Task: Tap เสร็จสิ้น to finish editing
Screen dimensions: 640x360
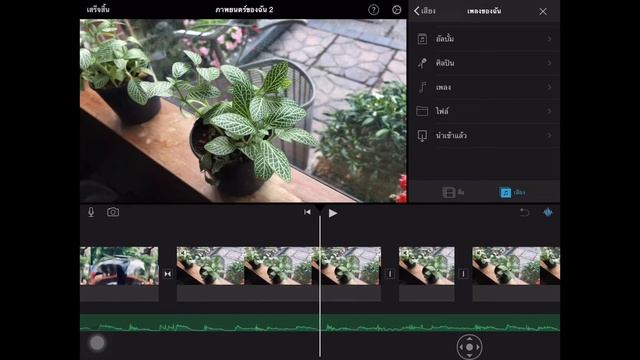Action: (x=98, y=9)
